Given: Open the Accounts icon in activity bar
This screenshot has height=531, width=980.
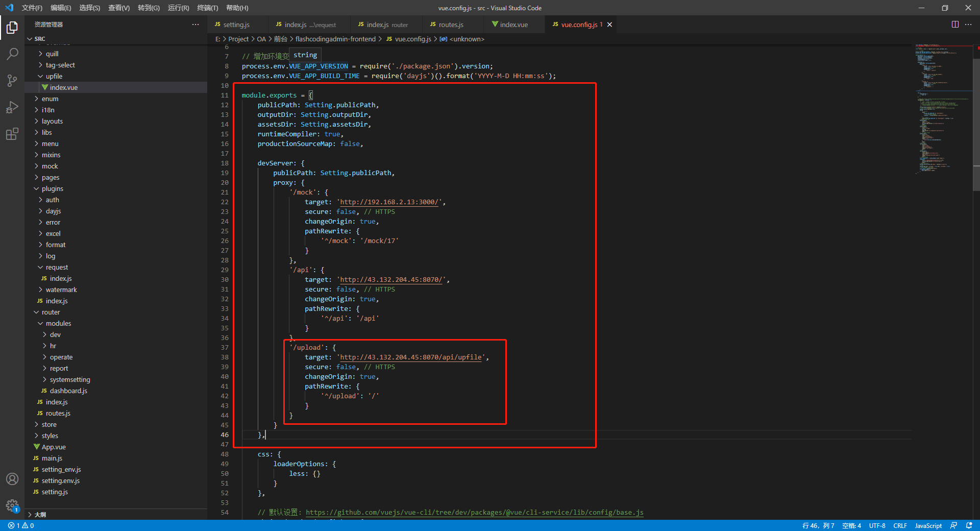Looking at the screenshot, I should [12, 479].
